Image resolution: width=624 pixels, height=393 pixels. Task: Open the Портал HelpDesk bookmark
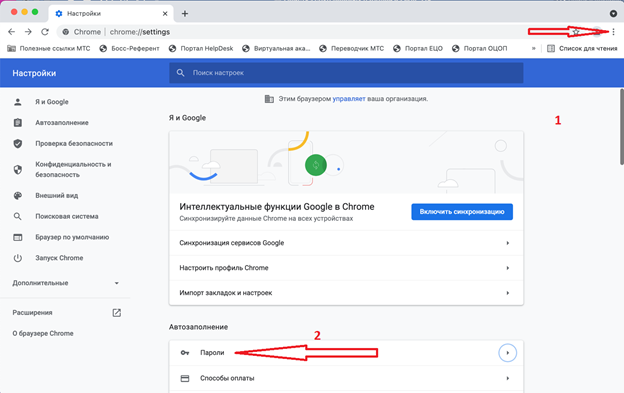pos(201,49)
